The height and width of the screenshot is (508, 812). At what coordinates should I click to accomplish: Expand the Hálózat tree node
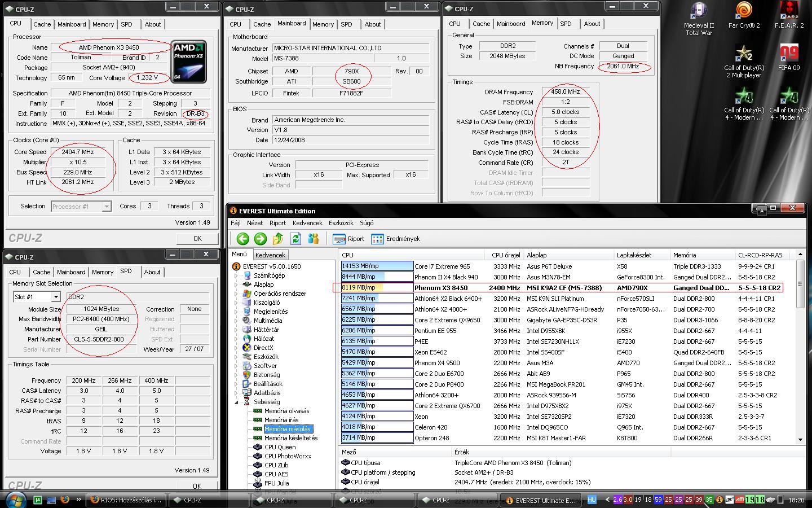tap(236, 339)
